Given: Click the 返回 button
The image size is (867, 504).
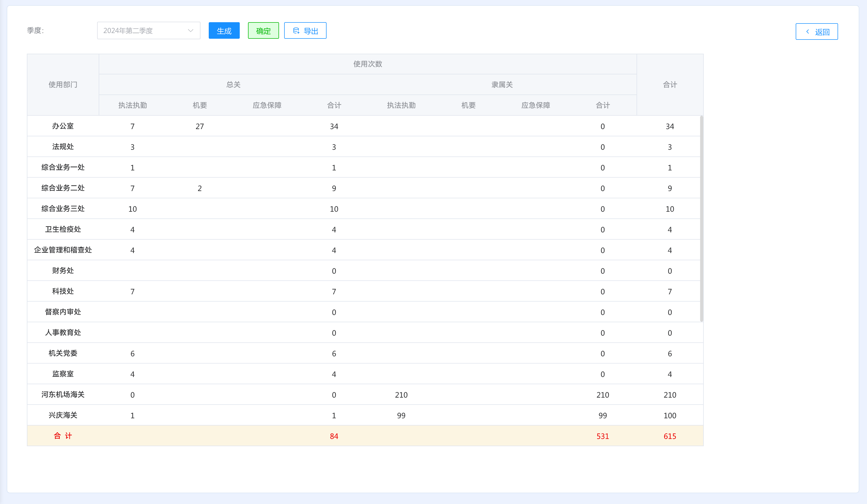Looking at the screenshot, I should [816, 31].
